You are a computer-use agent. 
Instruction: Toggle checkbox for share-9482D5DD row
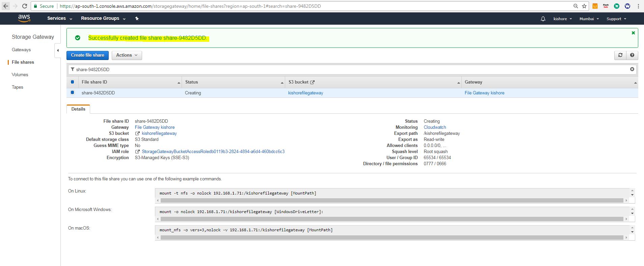[x=72, y=92]
